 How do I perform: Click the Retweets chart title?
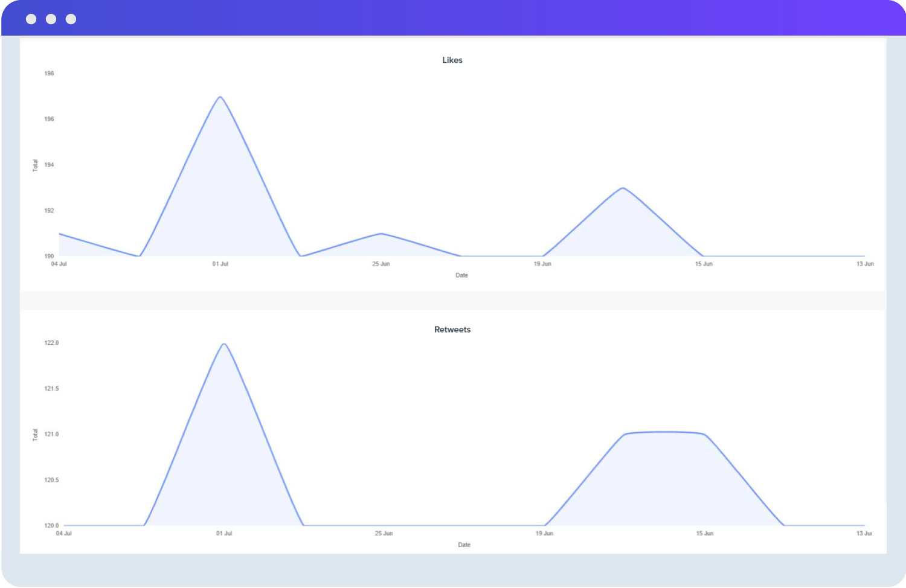tap(452, 330)
